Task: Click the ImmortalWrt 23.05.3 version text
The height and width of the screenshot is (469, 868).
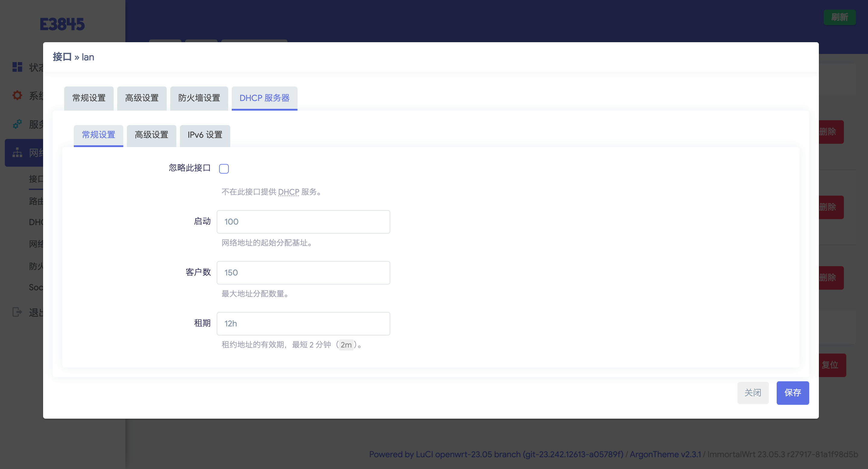Action: pyautogui.click(x=783, y=454)
